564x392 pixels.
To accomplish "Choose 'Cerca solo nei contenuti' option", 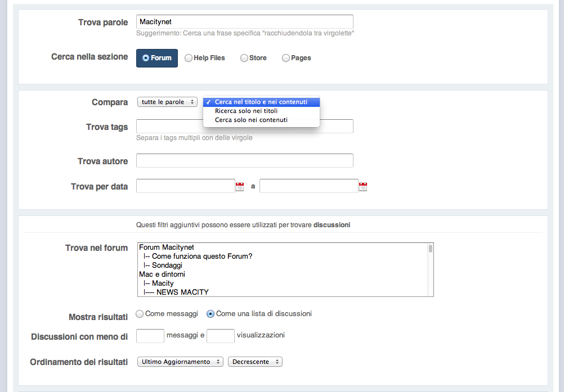I will [x=251, y=120].
